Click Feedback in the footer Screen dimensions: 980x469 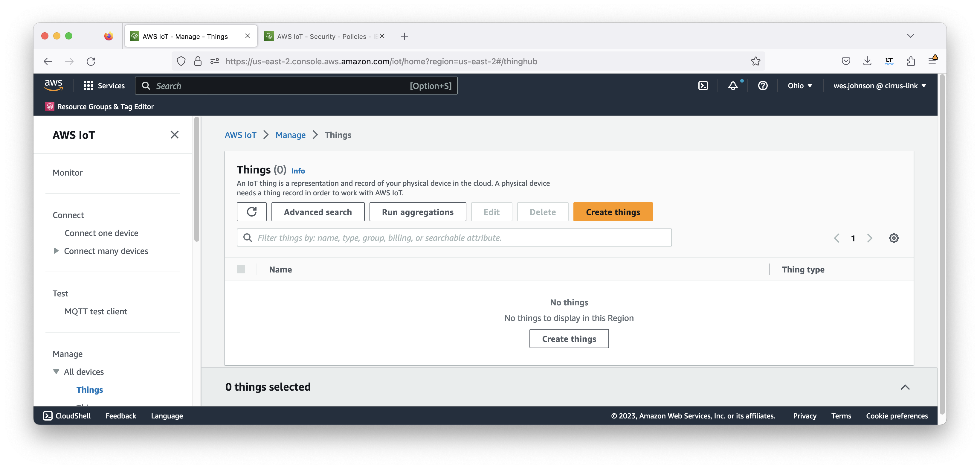point(120,416)
